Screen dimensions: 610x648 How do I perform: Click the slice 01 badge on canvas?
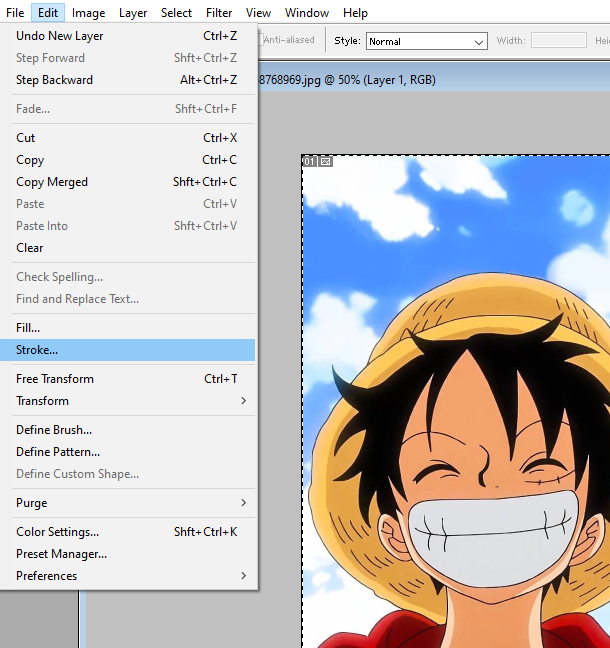coord(309,161)
